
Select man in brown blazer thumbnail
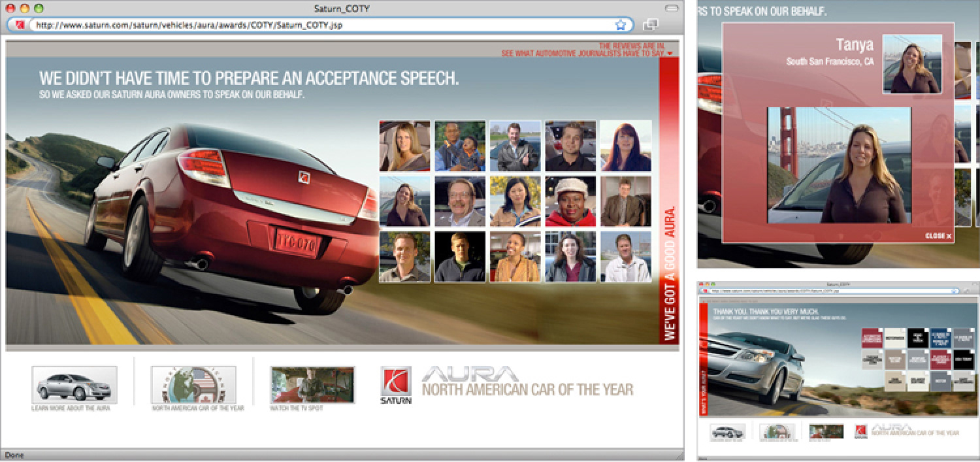[626, 201]
